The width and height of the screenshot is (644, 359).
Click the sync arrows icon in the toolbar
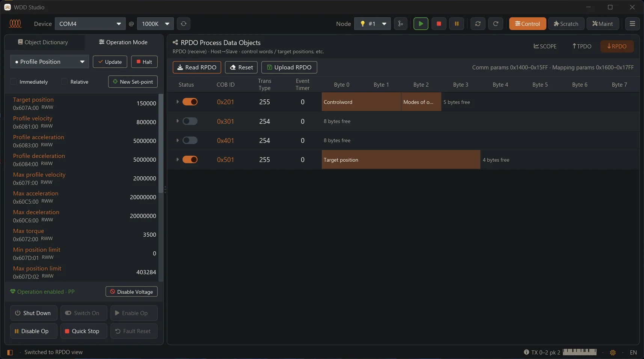click(x=478, y=24)
